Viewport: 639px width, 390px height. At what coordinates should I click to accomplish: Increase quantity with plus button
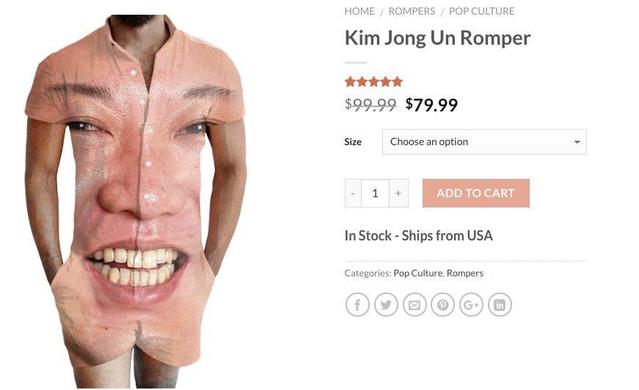coord(399,193)
